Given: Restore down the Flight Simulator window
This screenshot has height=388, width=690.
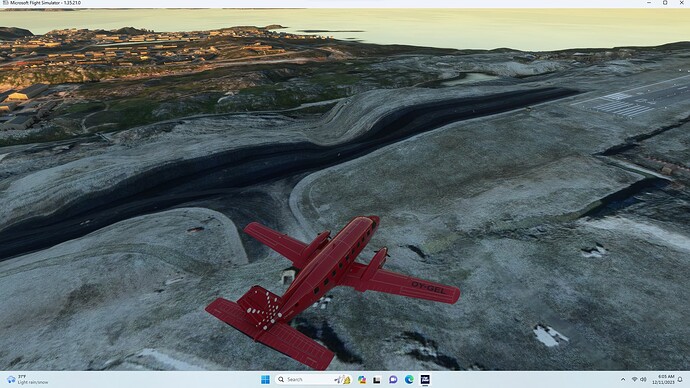Looking at the screenshot, I should pyautogui.click(x=665, y=3).
